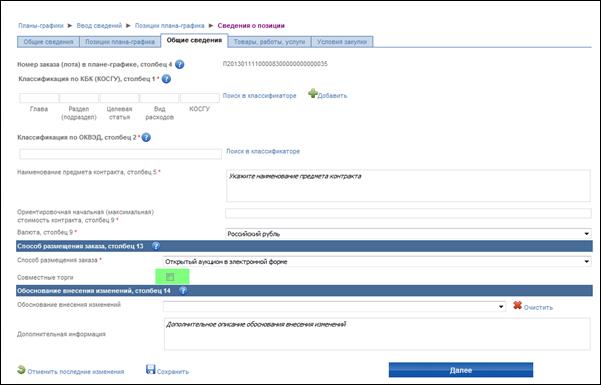
Task: Click the Сведения о позиции breadcrumb text
Action: (251, 26)
